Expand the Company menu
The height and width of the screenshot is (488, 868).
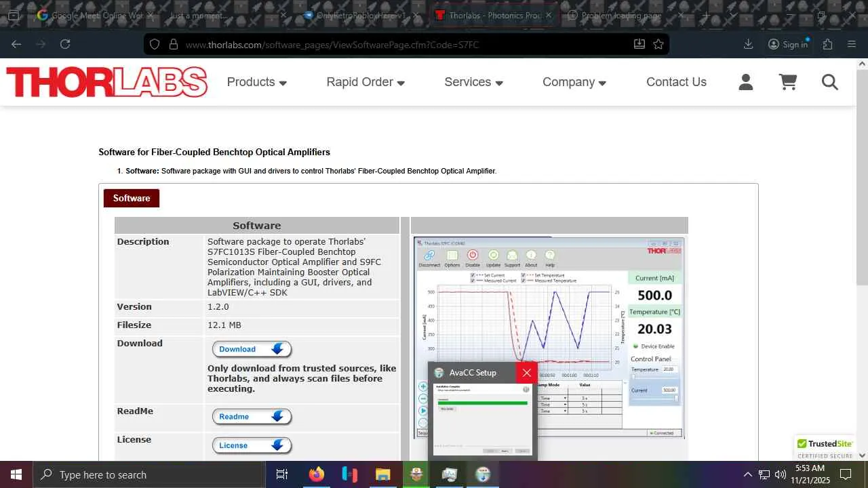coord(574,82)
